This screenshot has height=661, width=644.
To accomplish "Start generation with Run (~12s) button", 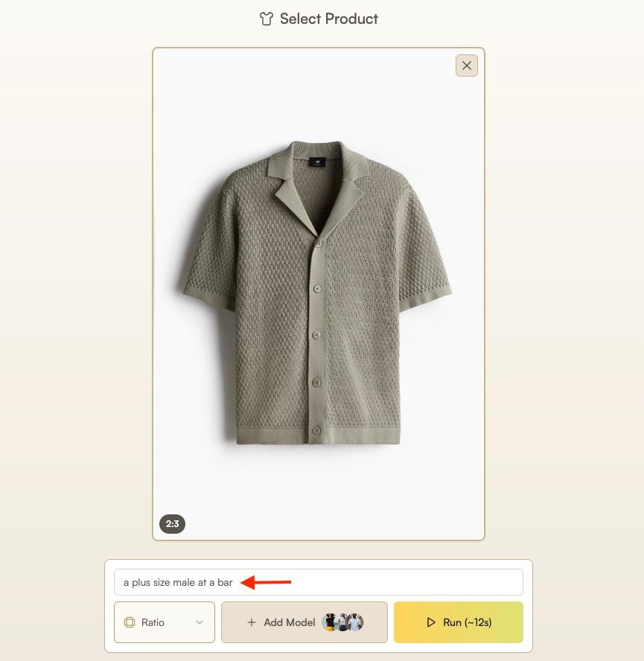I will (x=459, y=622).
